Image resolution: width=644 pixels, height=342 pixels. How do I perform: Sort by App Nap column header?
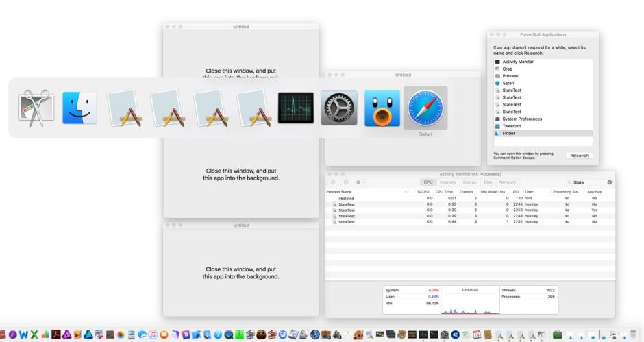(594, 192)
